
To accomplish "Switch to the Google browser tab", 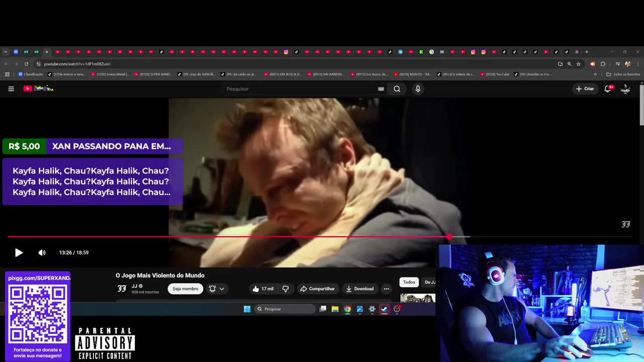I will (431, 52).
